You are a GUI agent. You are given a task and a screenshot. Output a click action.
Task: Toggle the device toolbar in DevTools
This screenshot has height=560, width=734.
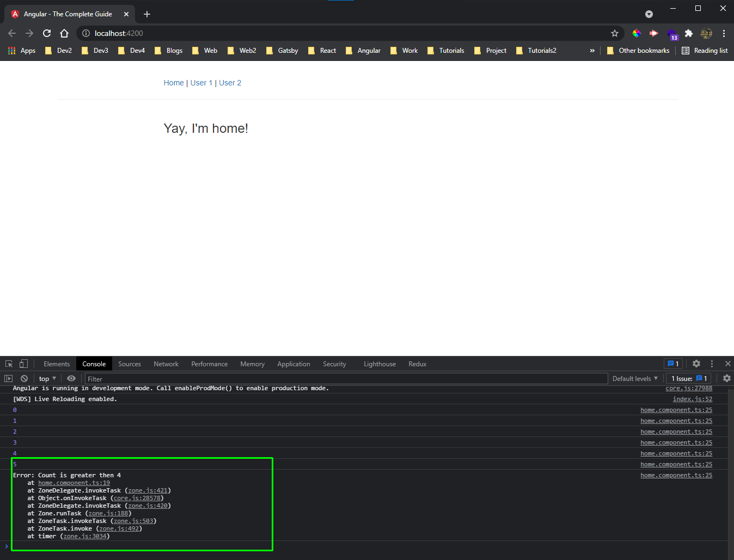point(23,364)
